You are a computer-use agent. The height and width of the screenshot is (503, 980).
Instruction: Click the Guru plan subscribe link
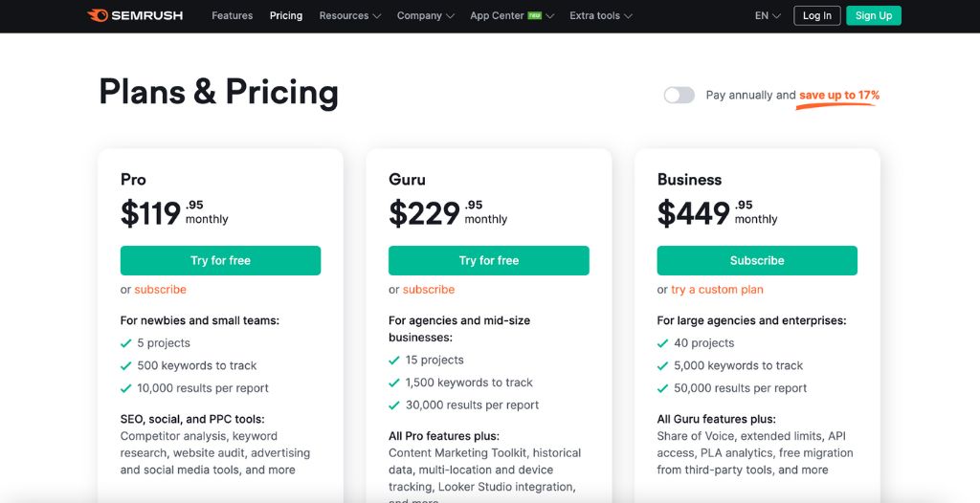tap(429, 290)
